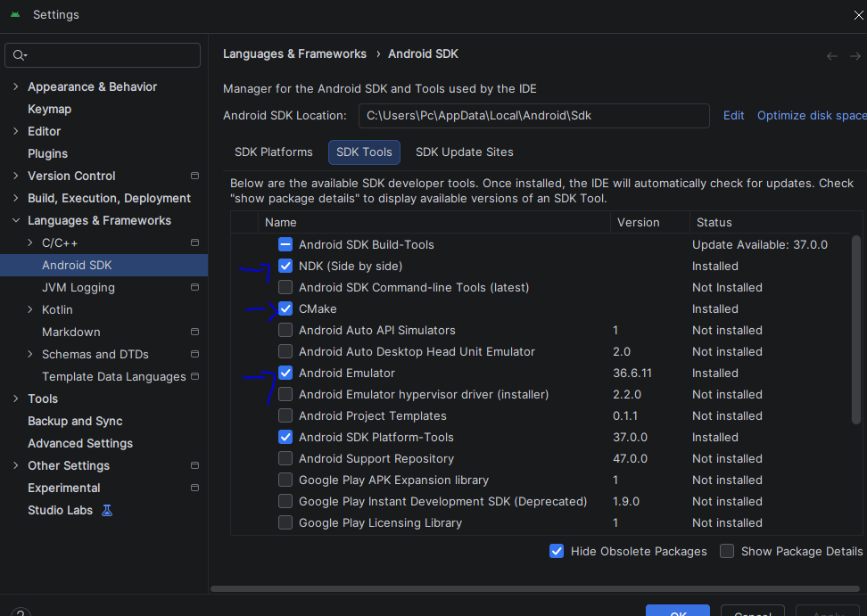Check Google Play APK Expansion library
The width and height of the screenshot is (867, 616).
285,480
